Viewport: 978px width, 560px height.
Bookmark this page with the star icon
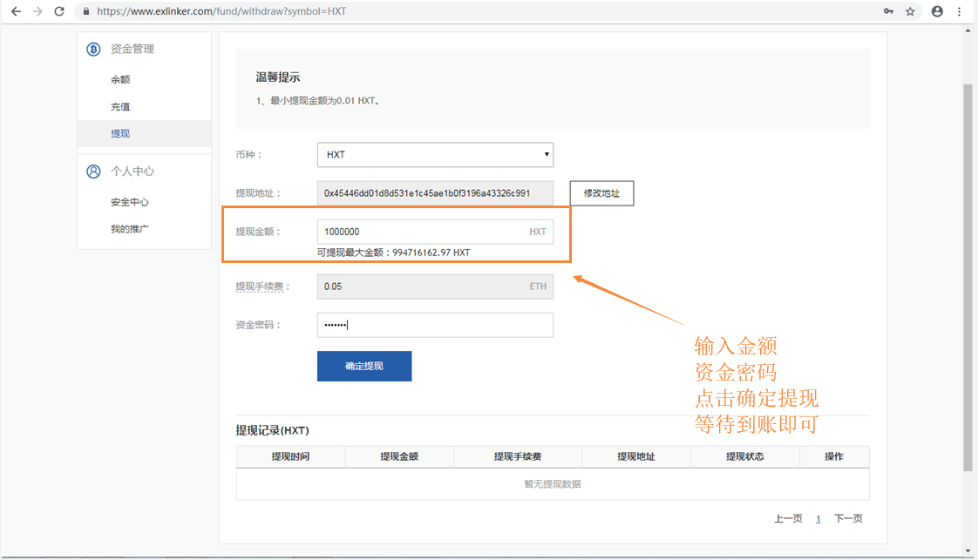(x=910, y=11)
